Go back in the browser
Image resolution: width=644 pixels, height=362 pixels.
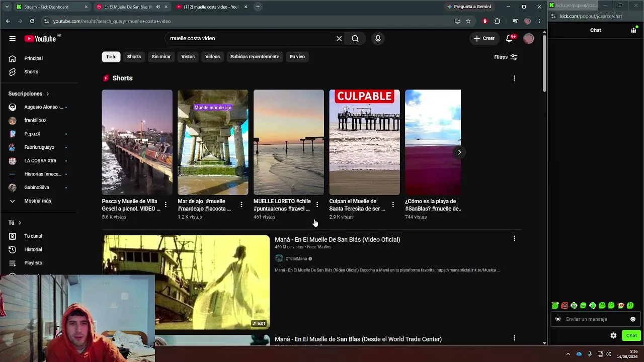pyautogui.click(x=8, y=21)
